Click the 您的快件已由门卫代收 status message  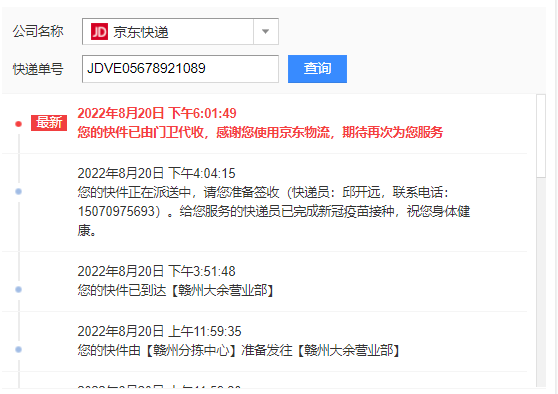(x=260, y=132)
